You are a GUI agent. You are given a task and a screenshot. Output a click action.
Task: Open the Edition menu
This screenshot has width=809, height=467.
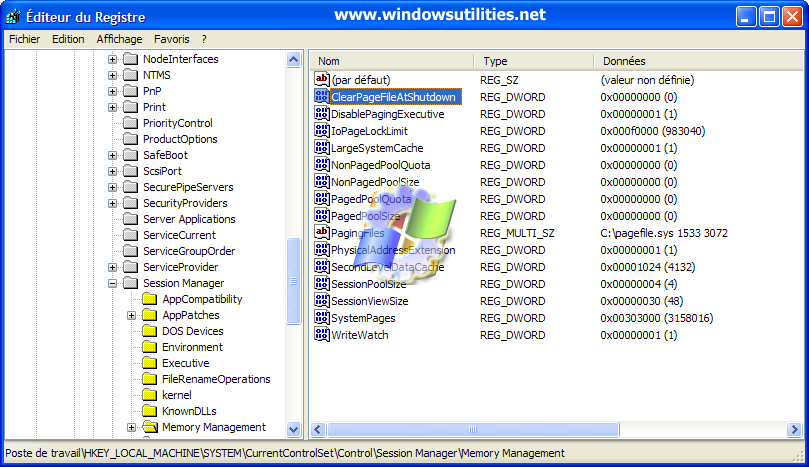[68, 39]
